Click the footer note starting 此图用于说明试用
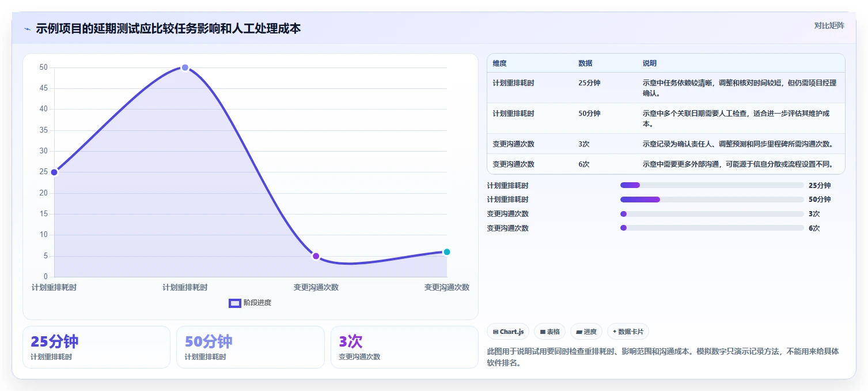The image size is (868, 391). 663,357
